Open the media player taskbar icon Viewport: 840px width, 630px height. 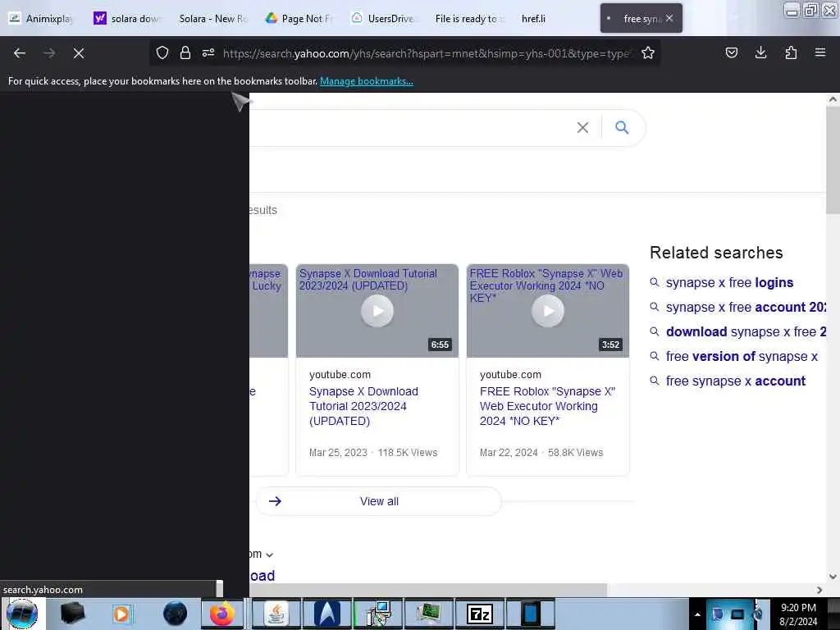tap(121, 614)
